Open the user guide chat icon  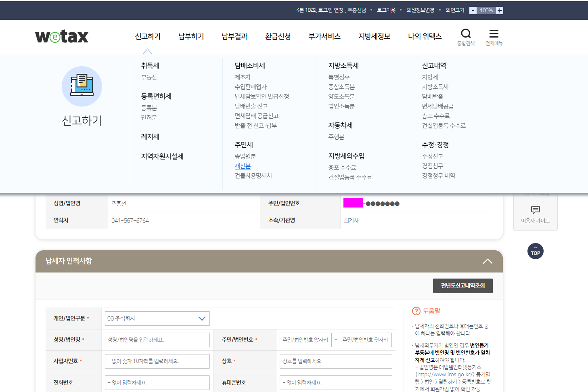[x=535, y=210]
